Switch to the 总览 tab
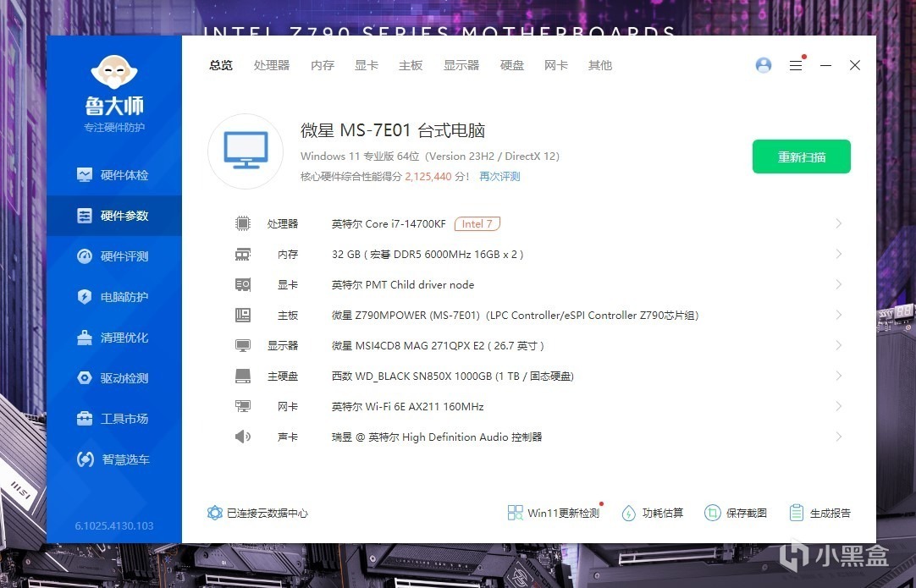Image resolution: width=916 pixels, height=588 pixels. (x=221, y=65)
